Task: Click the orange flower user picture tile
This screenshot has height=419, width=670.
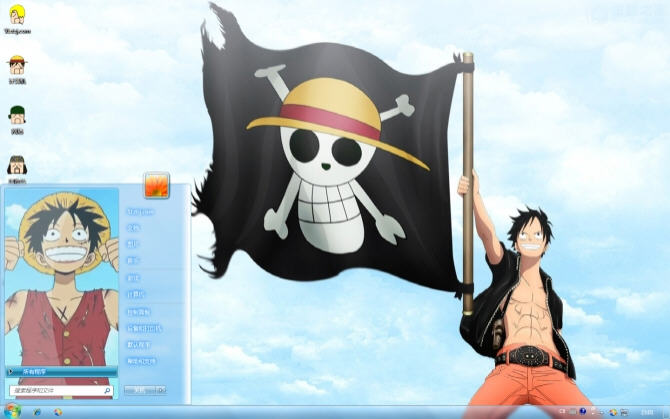Action: 157,185
